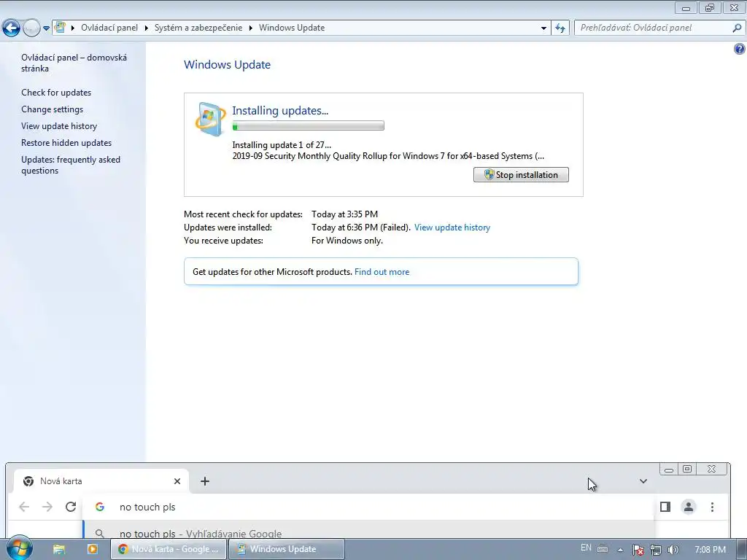Open Updates: frequently asked questions
The width and height of the screenshot is (747, 560).
tap(71, 165)
